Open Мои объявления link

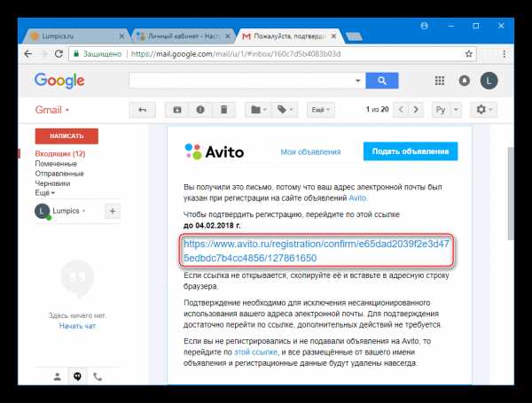coord(310,151)
